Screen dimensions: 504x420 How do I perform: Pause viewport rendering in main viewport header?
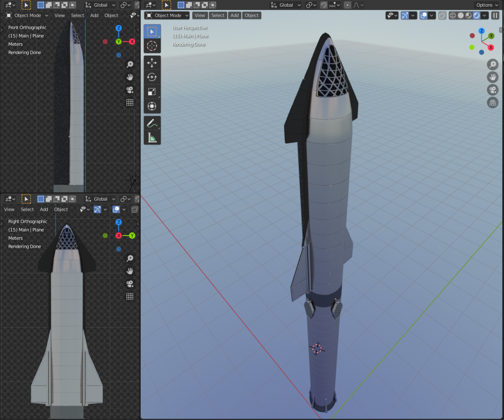[x=495, y=16]
